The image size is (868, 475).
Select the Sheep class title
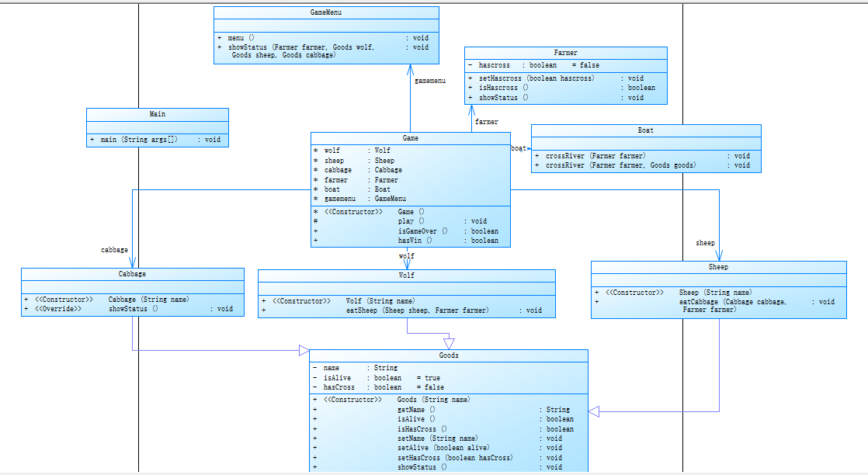point(718,267)
